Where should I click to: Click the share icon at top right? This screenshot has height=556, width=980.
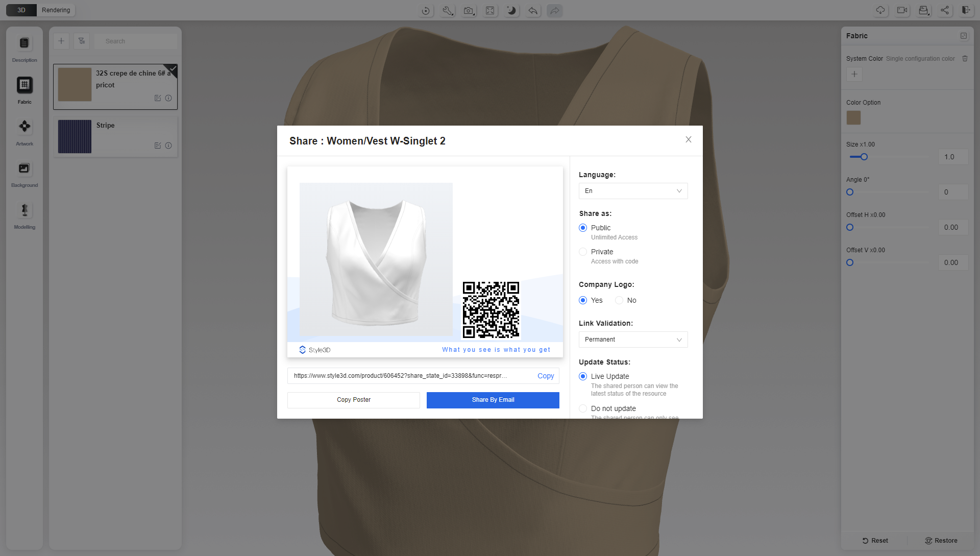point(945,10)
